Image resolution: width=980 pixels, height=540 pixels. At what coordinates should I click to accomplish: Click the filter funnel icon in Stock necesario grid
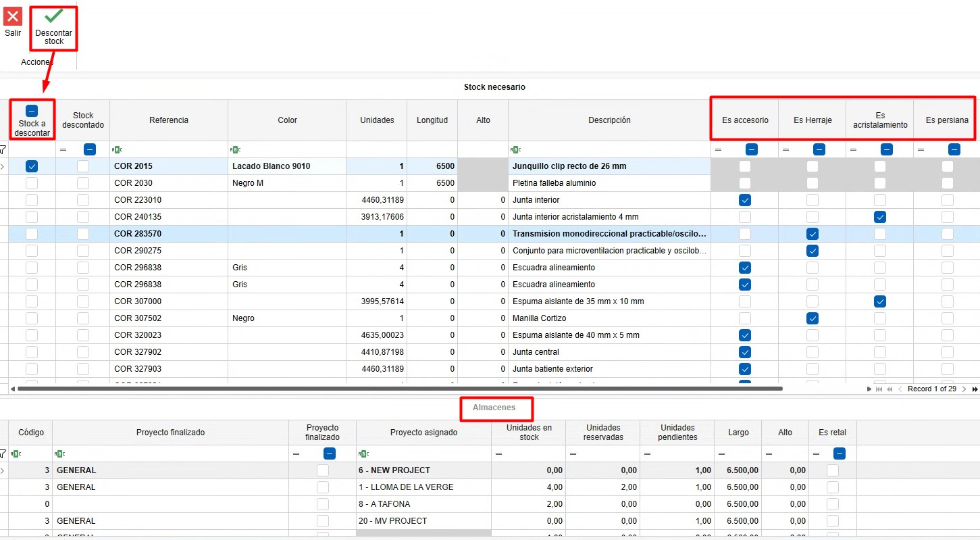point(3,149)
